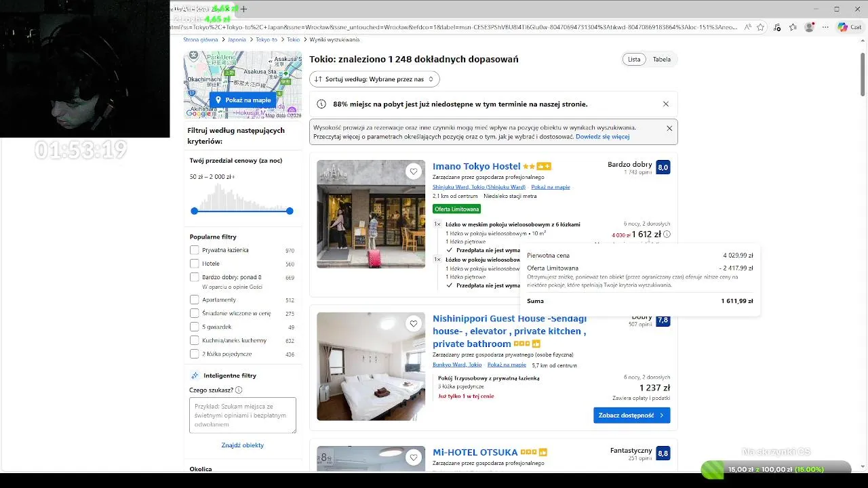The height and width of the screenshot is (488, 868).
Task: Click Pokaż na mapie button on map
Action: 243,100
